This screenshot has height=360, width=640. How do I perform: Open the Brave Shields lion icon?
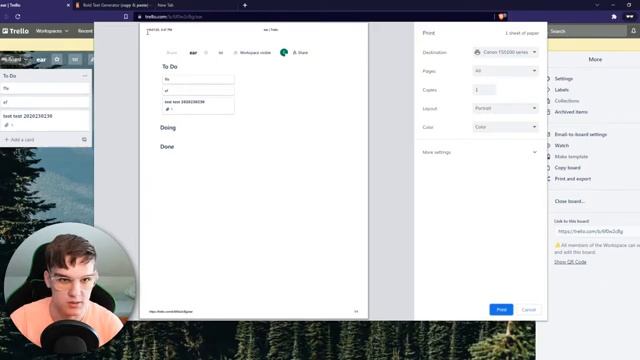click(502, 17)
